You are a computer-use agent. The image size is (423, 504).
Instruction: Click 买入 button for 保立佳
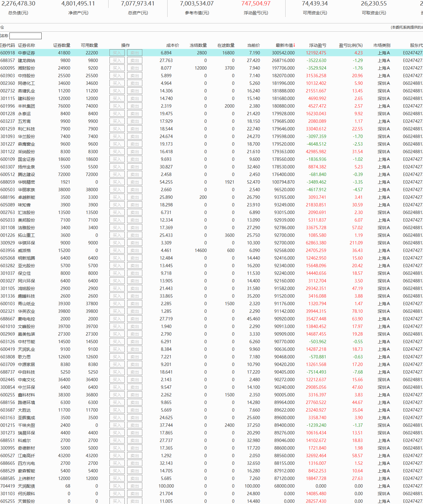[117, 273]
